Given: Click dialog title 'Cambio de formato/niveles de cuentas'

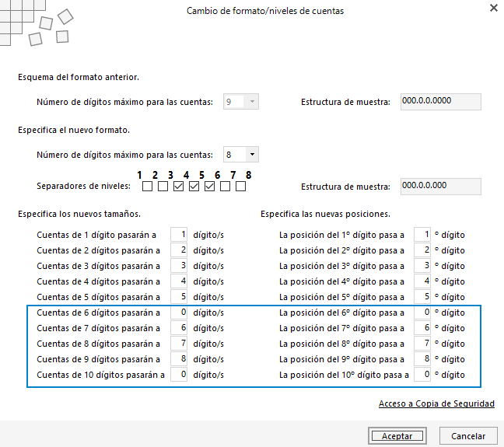Looking at the screenshot, I should pos(265,11).
